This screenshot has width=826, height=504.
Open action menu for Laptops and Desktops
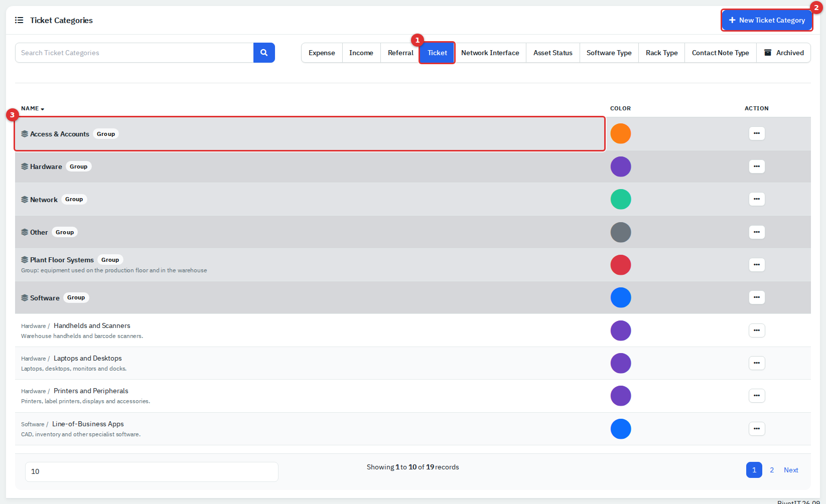click(x=757, y=363)
